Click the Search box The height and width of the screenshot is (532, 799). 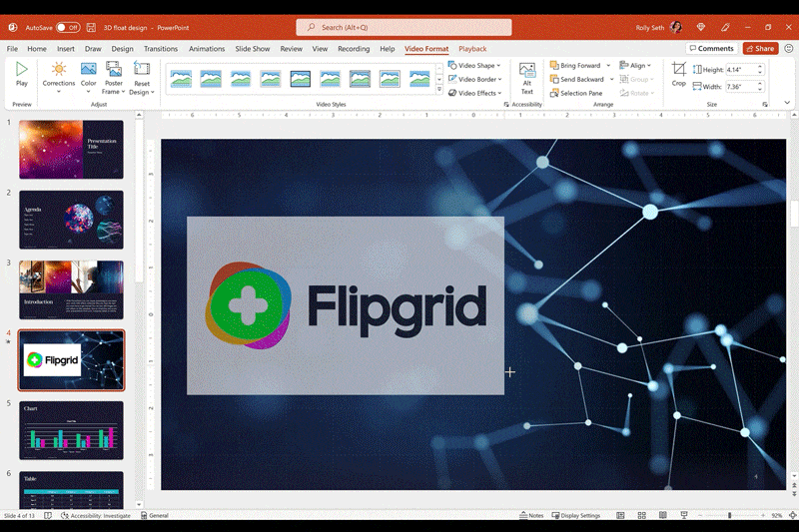[403, 28]
